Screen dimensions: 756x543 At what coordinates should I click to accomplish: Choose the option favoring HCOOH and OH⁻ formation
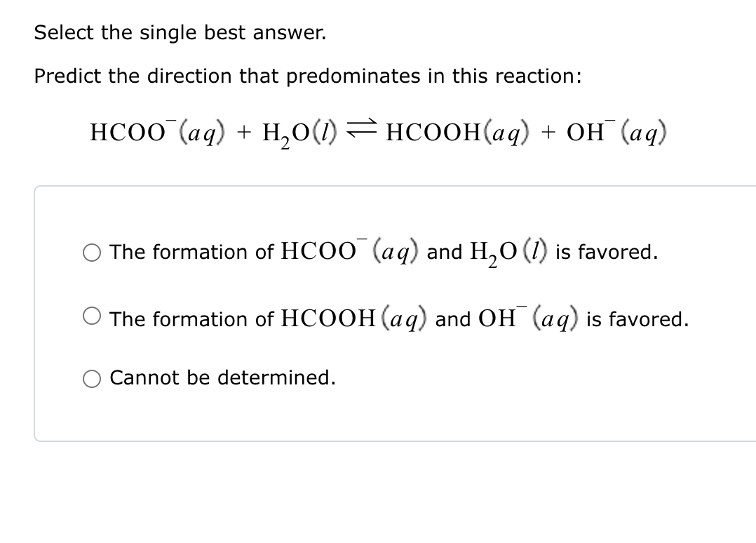click(x=91, y=316)
